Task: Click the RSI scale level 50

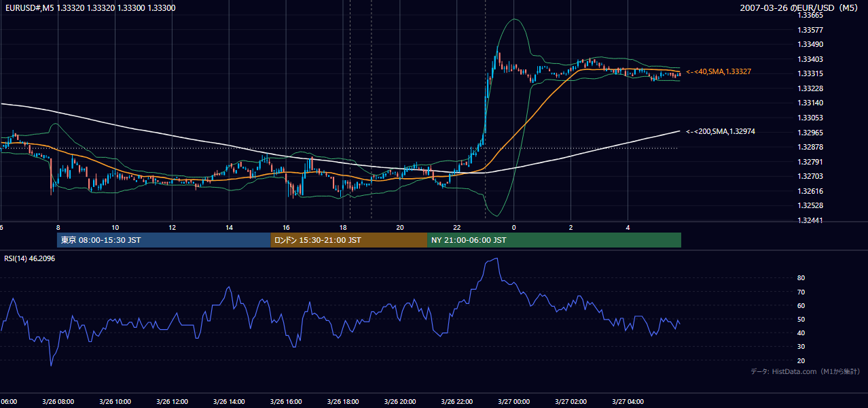Action: pos(801,319)
